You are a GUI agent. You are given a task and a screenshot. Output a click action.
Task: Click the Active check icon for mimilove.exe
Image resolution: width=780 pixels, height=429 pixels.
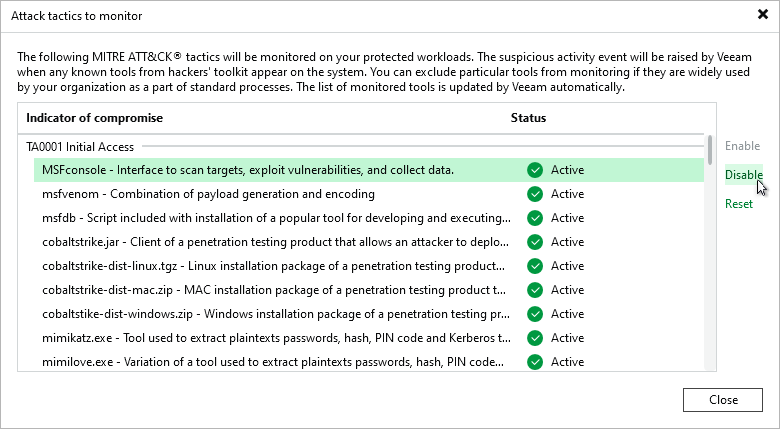tap(535, 362)
